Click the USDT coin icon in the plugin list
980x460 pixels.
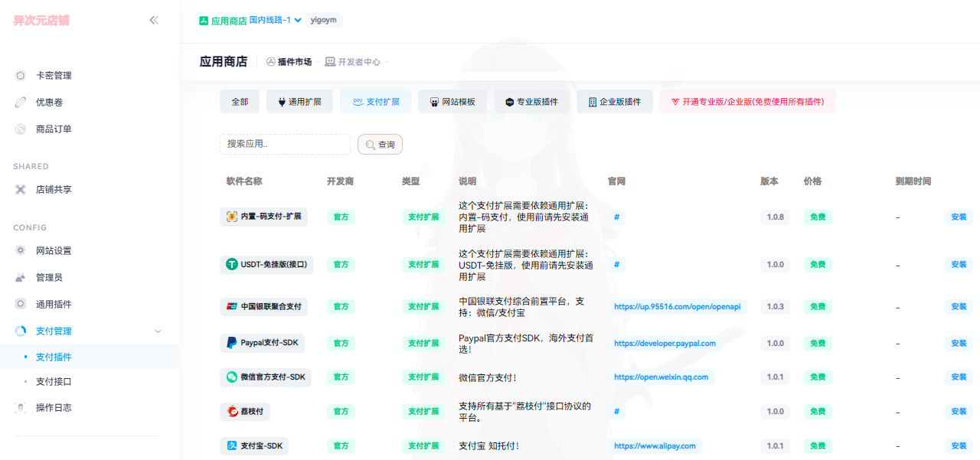[x=233, y=264]
